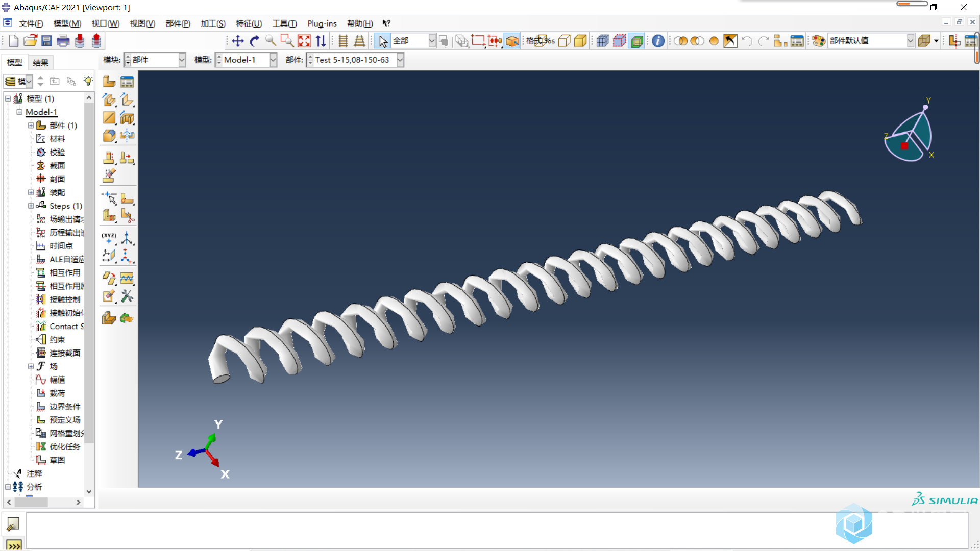Toggle Shaded render style
Viewport: 980px width, 551px height.
click(x=580, y=41)
